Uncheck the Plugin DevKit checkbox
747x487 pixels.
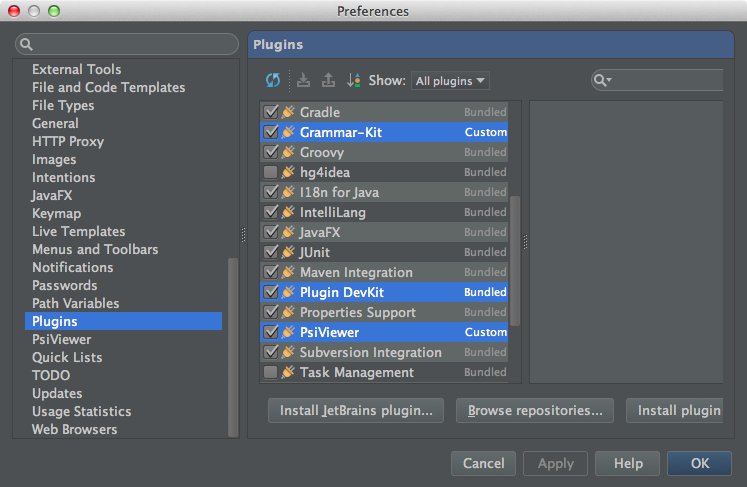(x=271, y=292)
